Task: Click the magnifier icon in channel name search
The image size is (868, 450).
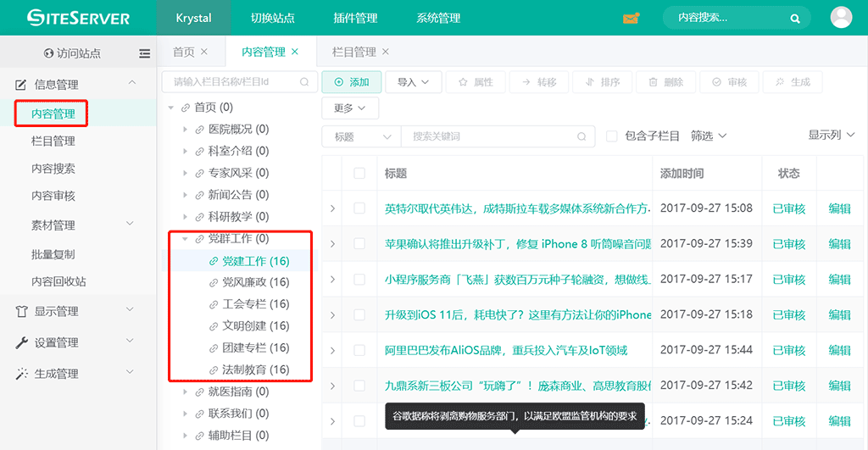Action: click(x=303, y=82)
